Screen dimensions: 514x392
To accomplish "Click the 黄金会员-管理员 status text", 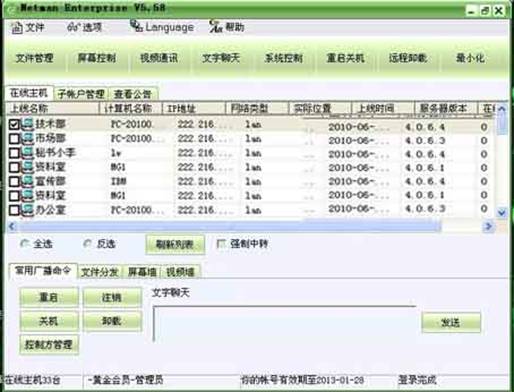I will pyautogui.click(x=125, y=380).
